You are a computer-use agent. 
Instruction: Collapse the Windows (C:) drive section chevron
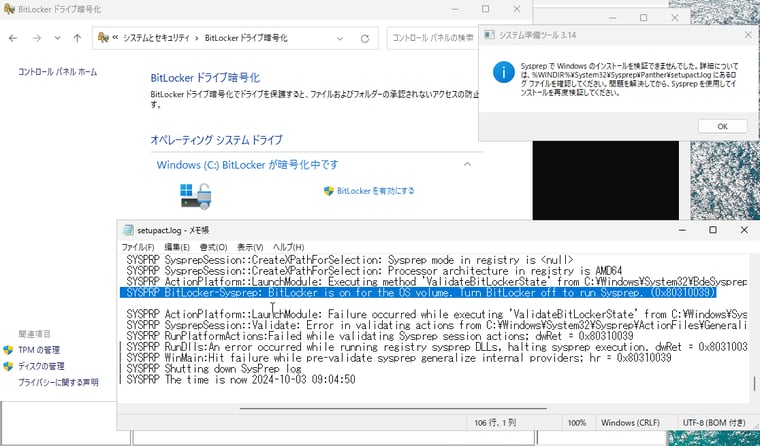467,164
